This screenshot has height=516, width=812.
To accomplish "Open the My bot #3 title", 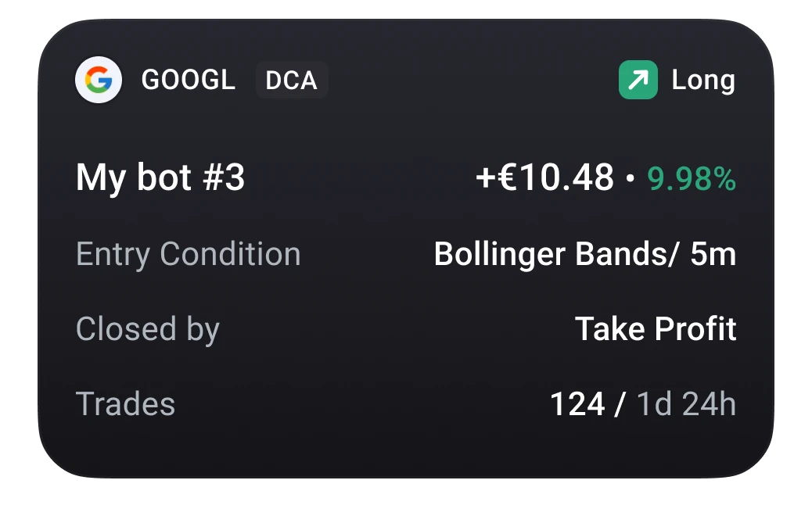I will point(160,178).
